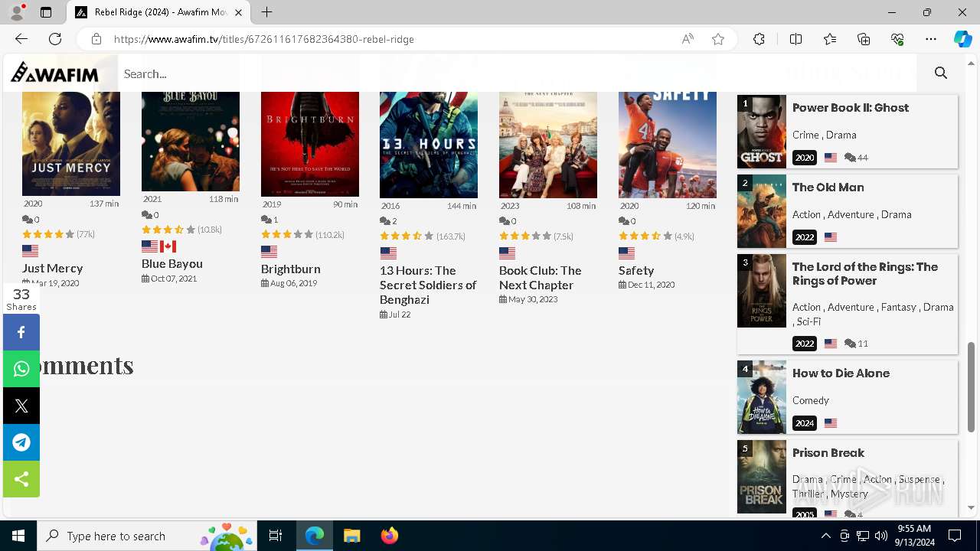This screenshot has width=980, height=551.
Task: Open the Blue Bayou poster
Action: tap(191, 142)
